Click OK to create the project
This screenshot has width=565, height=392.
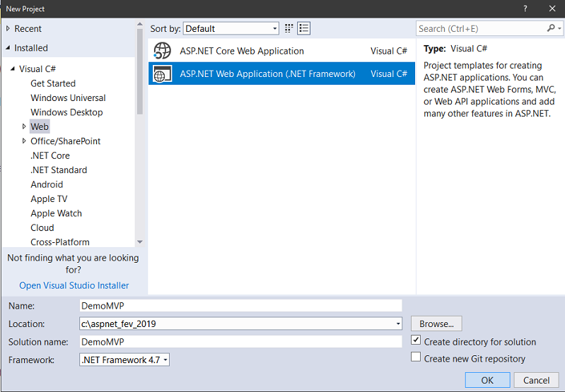click(487, 380)
